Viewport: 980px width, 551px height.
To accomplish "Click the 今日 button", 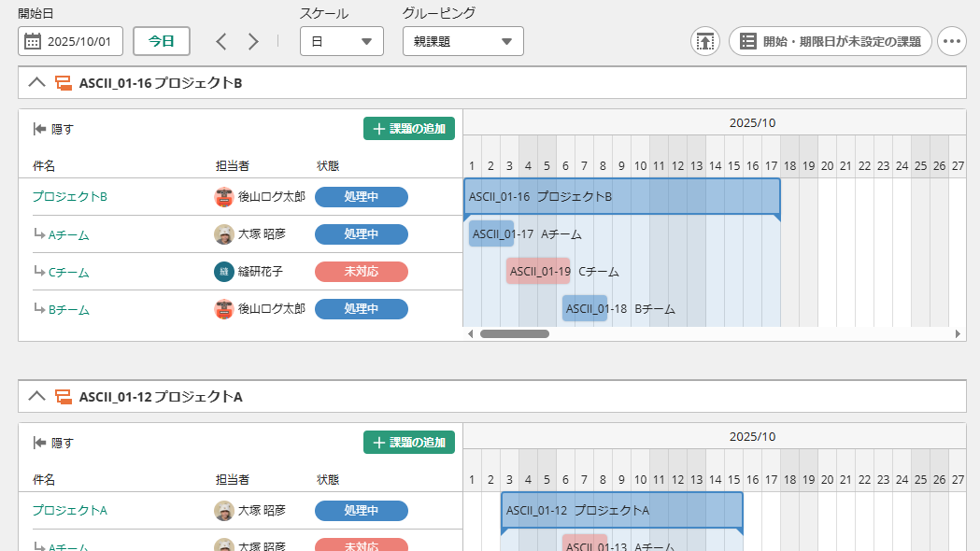I will [162, 41].
